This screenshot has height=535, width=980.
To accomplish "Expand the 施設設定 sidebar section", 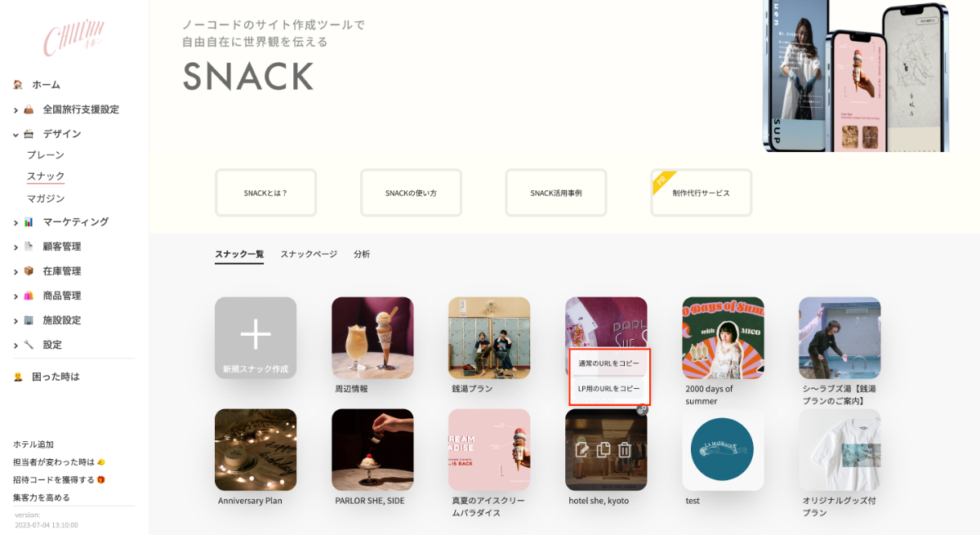I will tap(16, 320).
